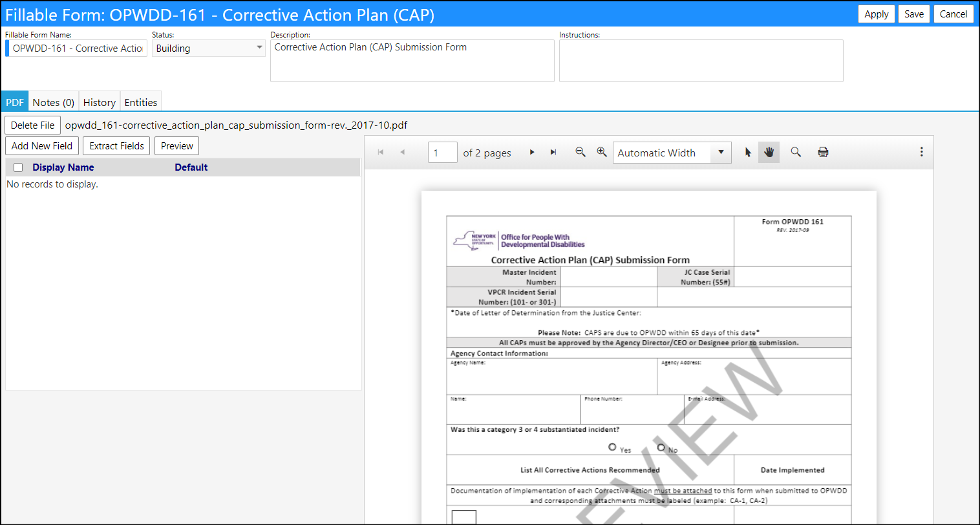
Task: Edit the current page number box
Action: [443, 153]
